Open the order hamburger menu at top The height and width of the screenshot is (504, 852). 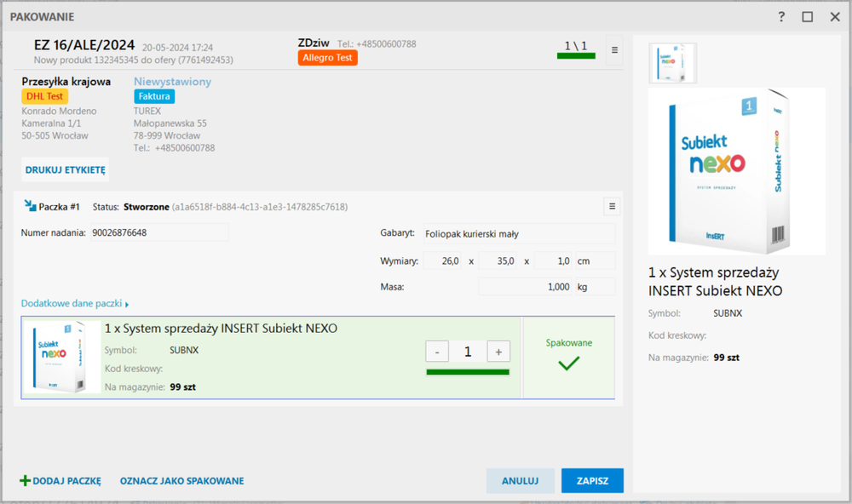pyautogui.click(x=614, y=50)
